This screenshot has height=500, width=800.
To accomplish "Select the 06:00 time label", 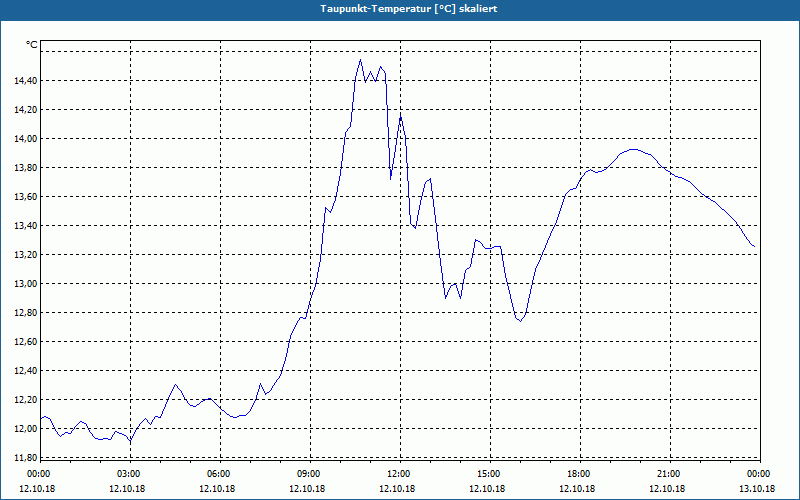I will (x=217, y=474).
